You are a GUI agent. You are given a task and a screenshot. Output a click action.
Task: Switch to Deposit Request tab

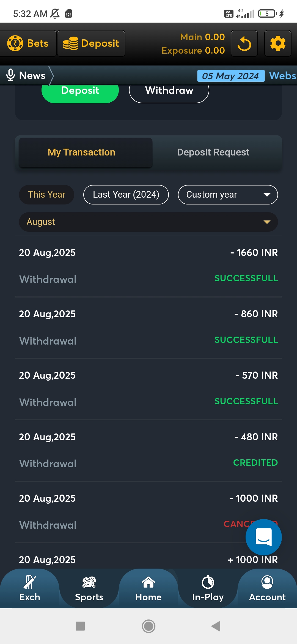[x=213, y=152]
